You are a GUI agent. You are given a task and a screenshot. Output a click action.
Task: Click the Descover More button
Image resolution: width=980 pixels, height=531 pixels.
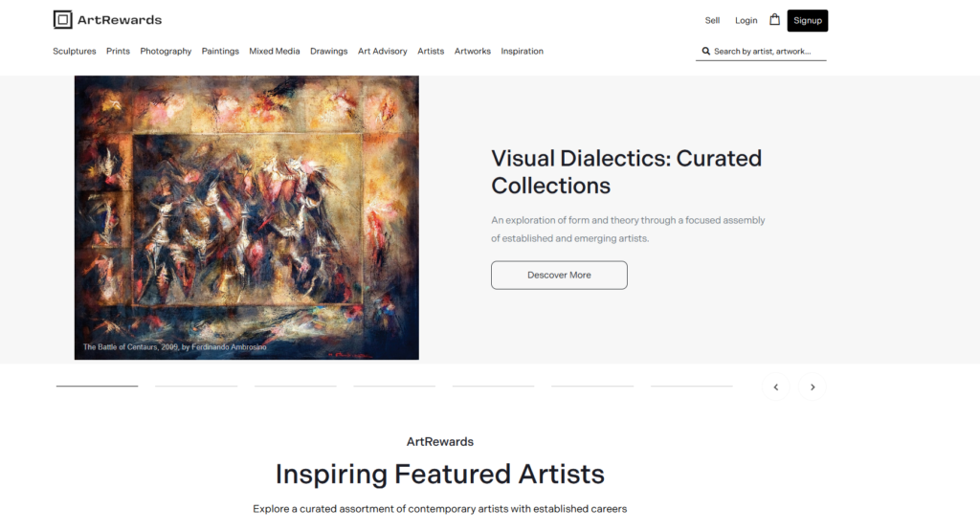(x=559, y=275)
